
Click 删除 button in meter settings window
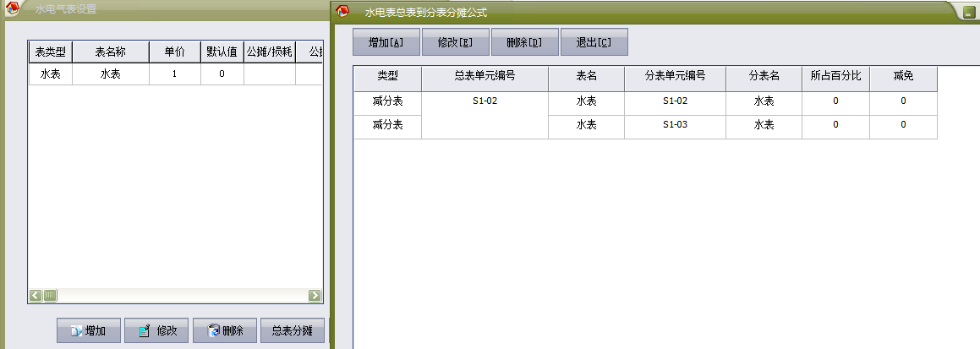pyautogui.click(x=225, y=331)
